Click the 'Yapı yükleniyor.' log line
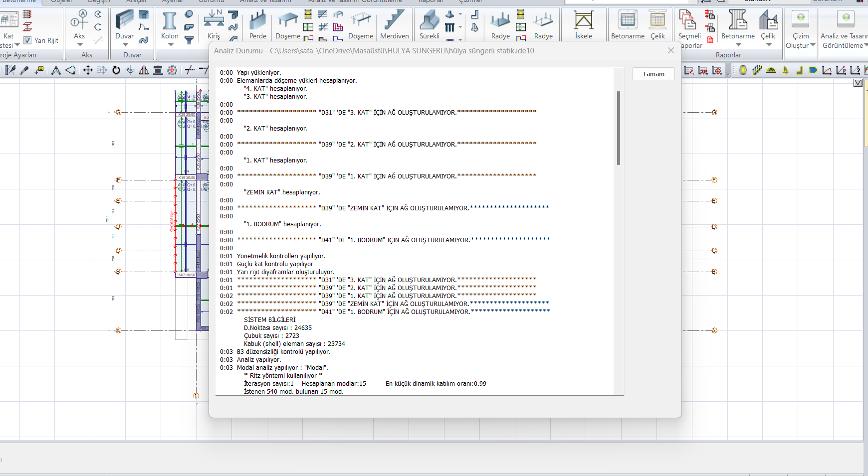 pyautogui.click(x=259, y=73)
